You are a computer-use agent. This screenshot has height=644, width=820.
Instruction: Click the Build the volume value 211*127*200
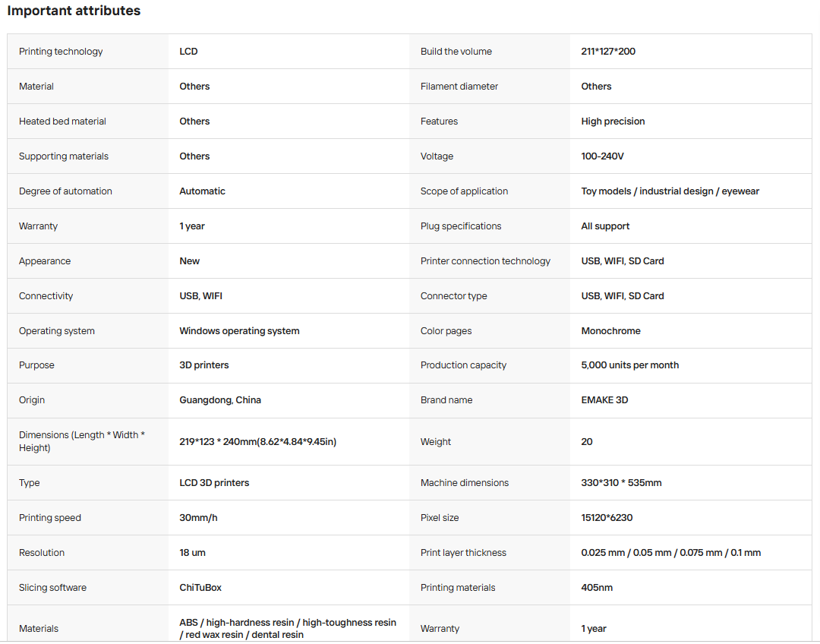(x=607, y=52)
